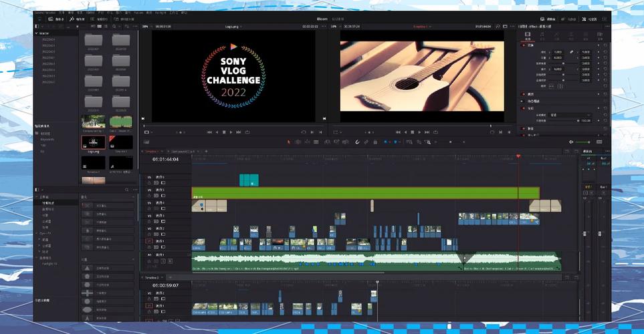Expand the Open FX tree node
The image size is (644, 334).
pos(37,234)
